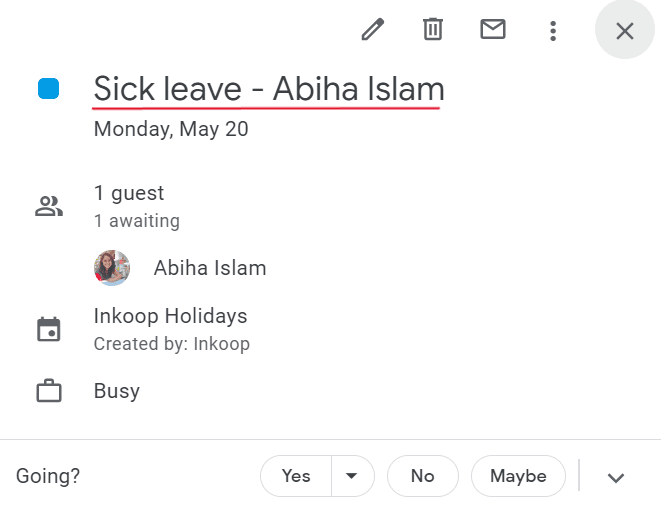
Task: Click Abiha Islam's profile photo
Action: 112,268
